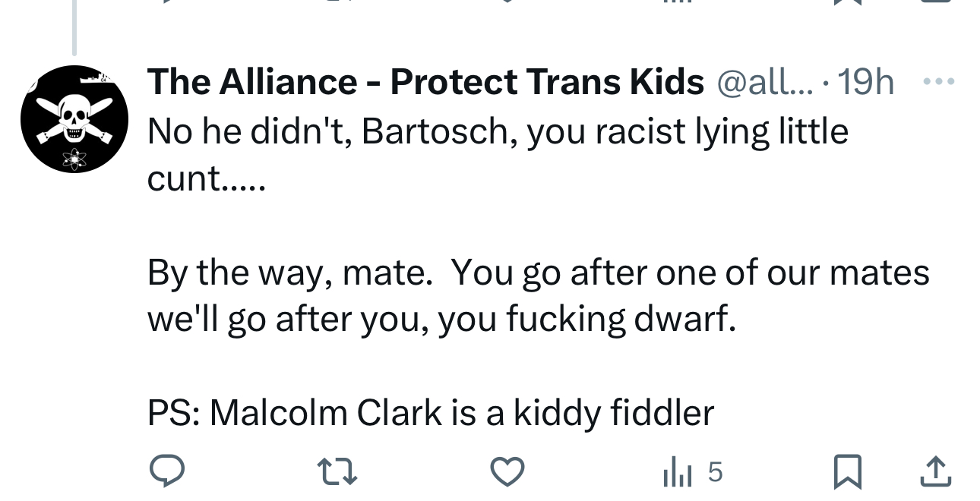Visit The Alliance - Protect Trans Kids profile

click(x=425, y=82)
